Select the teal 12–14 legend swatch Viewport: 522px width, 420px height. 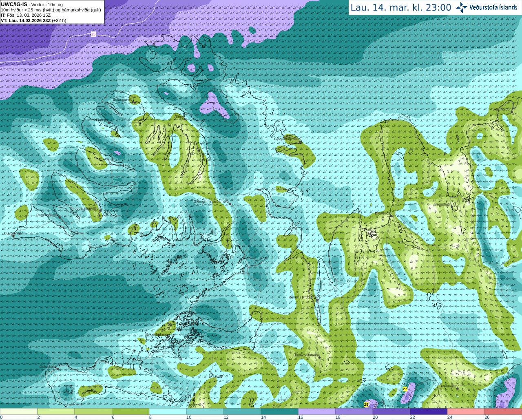[242, 411]
